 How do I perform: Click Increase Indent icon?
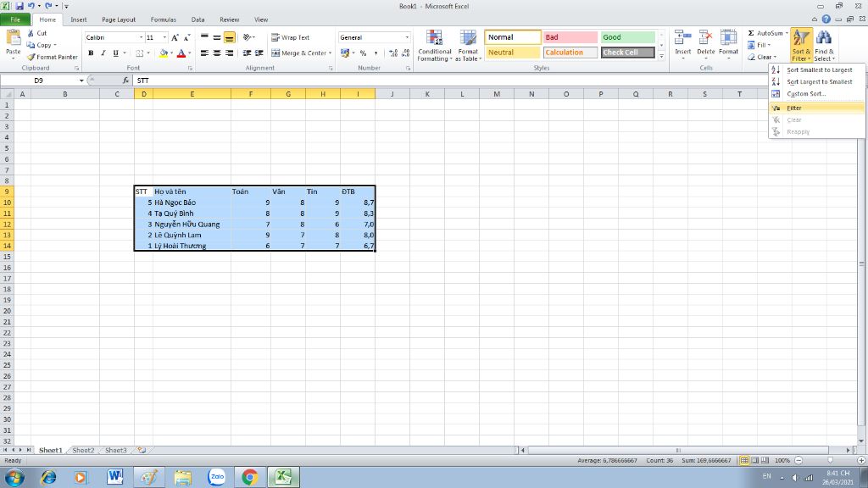[259, 53]
